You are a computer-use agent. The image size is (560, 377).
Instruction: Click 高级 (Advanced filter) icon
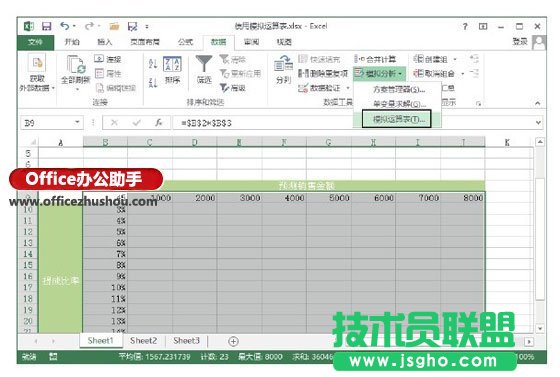point(232,88)
